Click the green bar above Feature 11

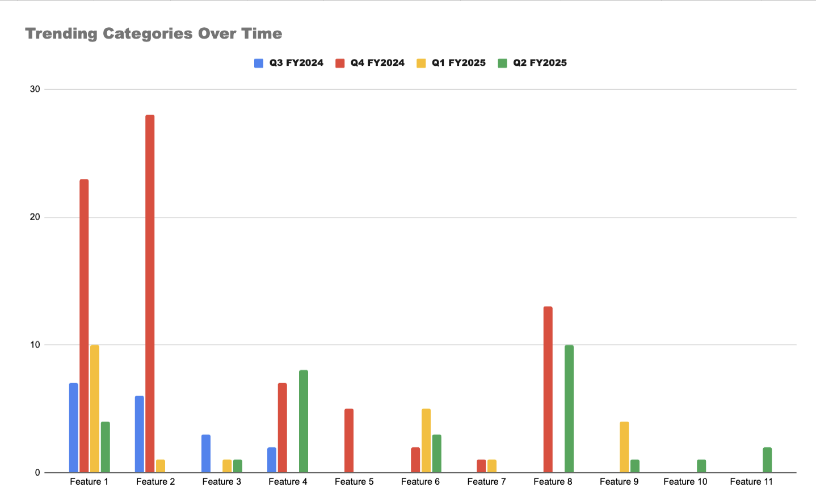(x=767, y=460)
